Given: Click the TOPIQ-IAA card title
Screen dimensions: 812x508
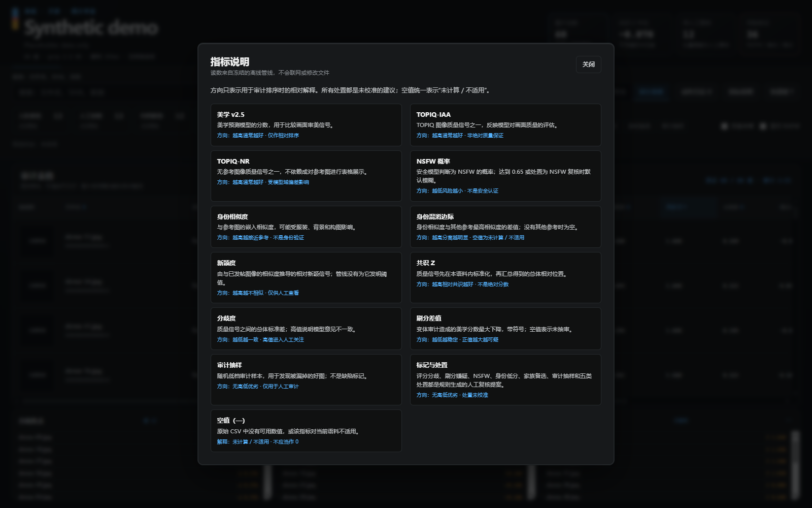Looking at the screenshot, I should click(433, 115).
